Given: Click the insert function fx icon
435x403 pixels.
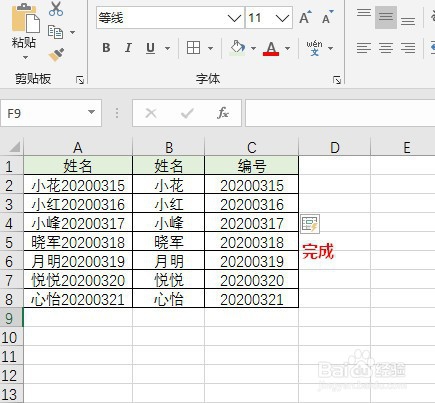Looking at the screenshot, I should click(223, 113).
